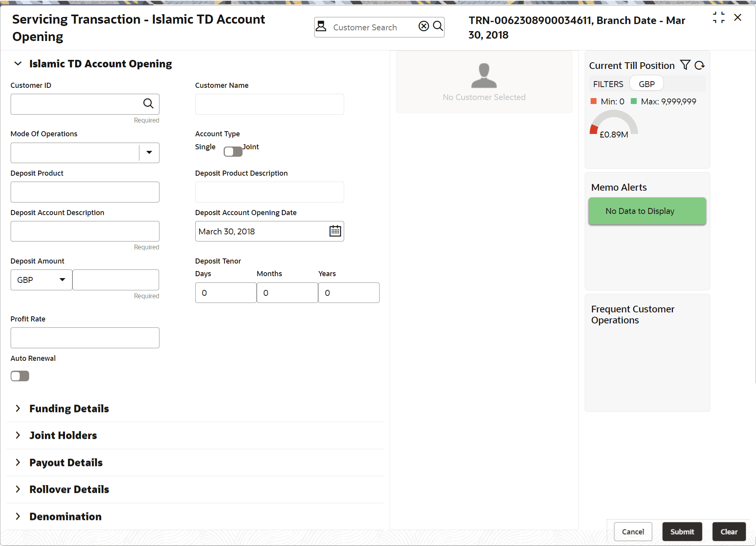Search for a Customer ID

pos(148,104)
